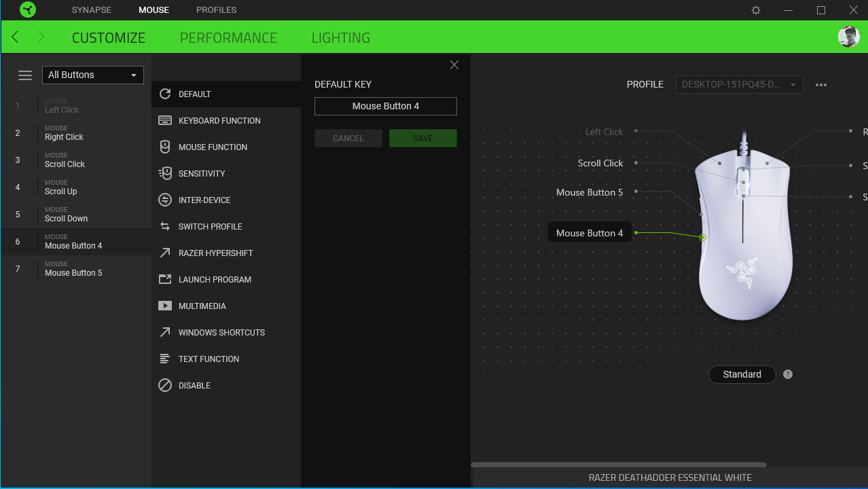Select button 5 Scroll Down row
Screen dimensions: 868x489
pos(75,215)
